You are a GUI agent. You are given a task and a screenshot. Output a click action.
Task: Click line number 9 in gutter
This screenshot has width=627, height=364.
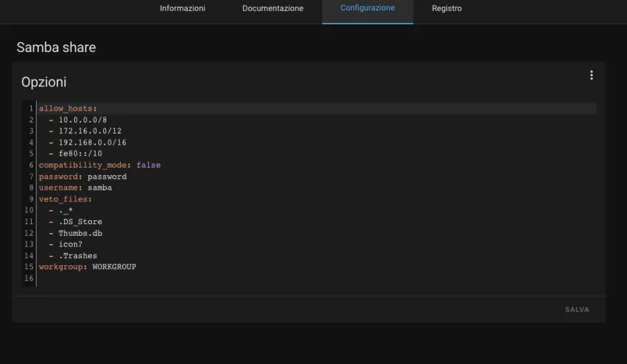[x=31, y=199]
